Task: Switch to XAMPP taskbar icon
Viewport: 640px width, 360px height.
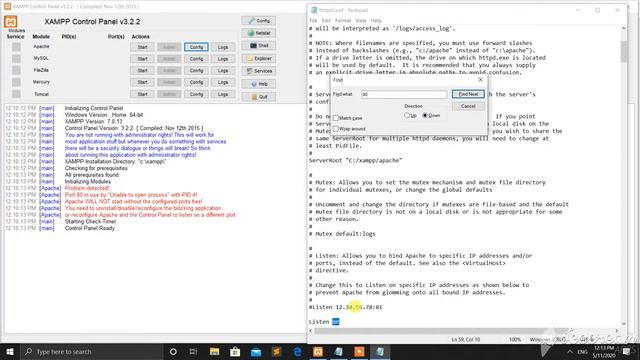Action: tap(318, 351)
